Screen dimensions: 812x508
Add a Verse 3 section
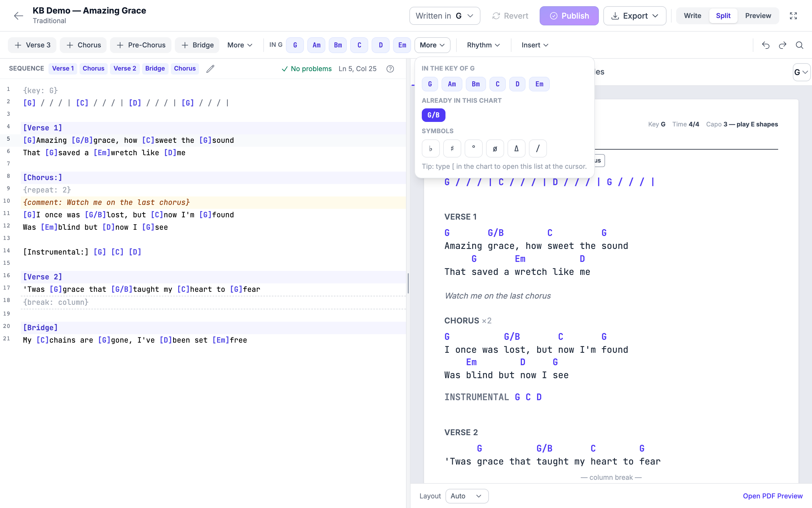pyautogui.click(x=32, y=45)
